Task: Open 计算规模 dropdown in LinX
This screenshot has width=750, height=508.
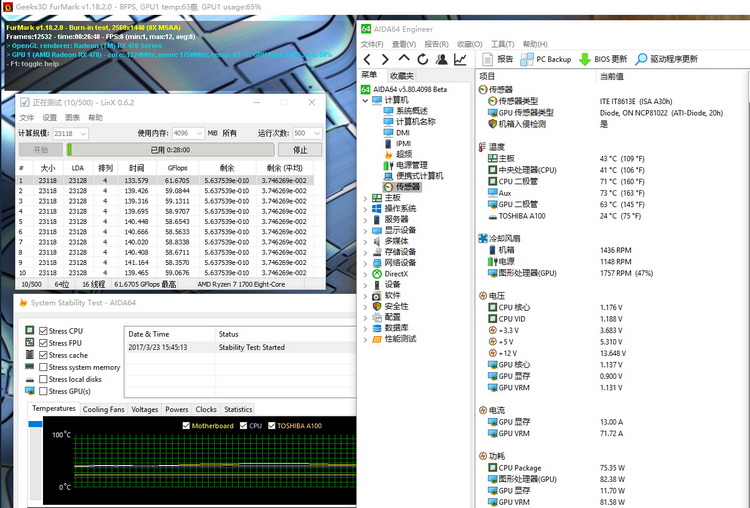Action: [83, 133]
